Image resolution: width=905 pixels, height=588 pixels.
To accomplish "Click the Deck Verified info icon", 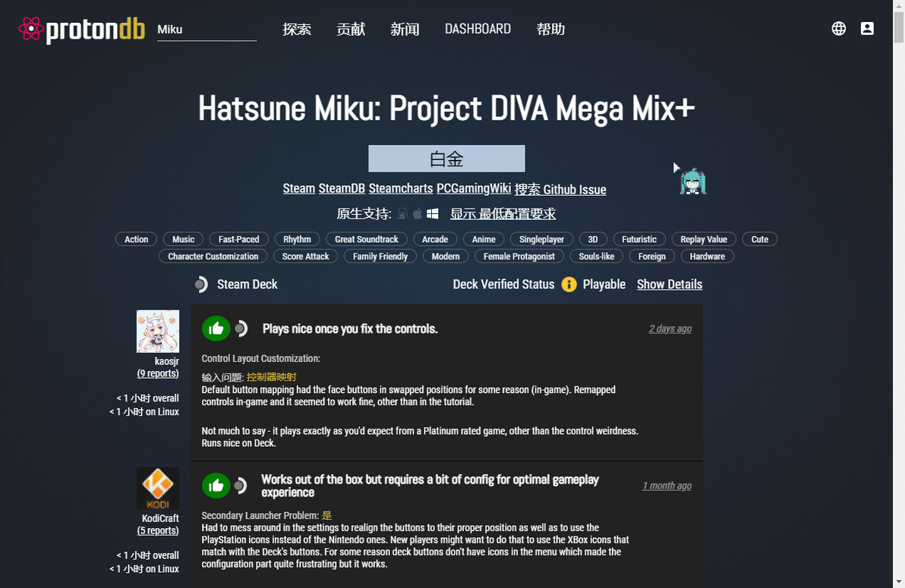I will [569, 285].
